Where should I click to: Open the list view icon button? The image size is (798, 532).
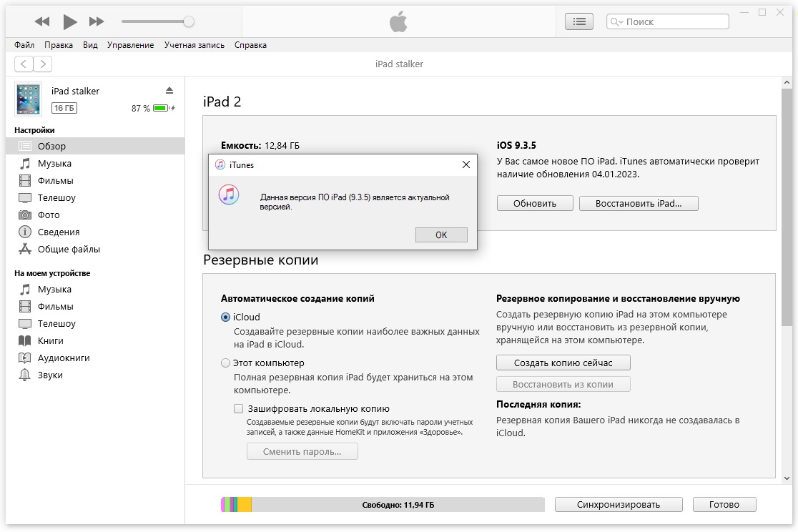[578, 22]
